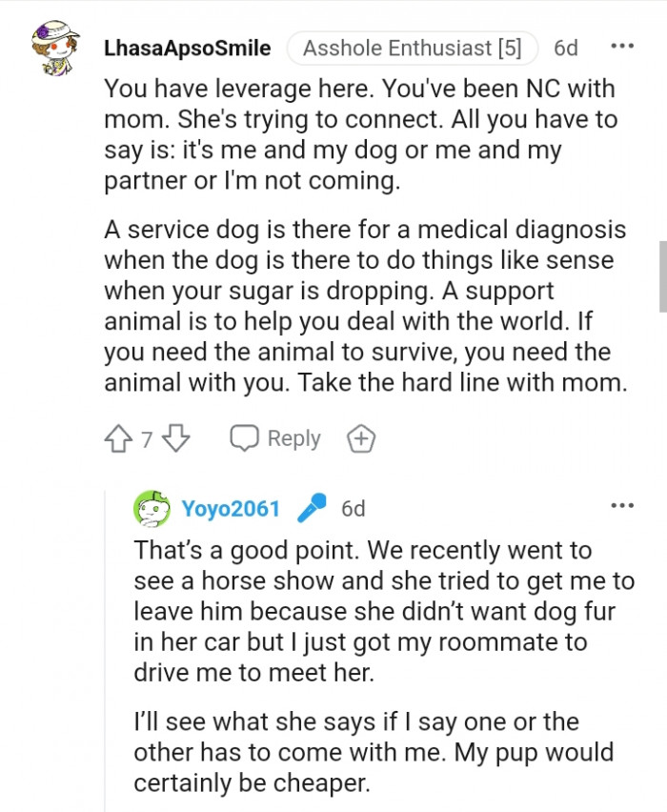Image resolution: width=667 pixels, height=812 pixels.
Task: Open the speech-bubble Reply icon
Action: pos(246,438)
